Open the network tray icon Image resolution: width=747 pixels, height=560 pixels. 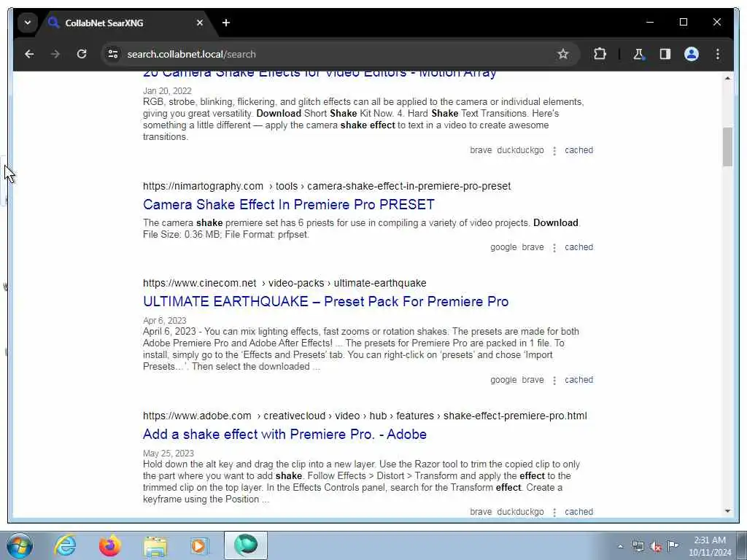tap(638, 547)
